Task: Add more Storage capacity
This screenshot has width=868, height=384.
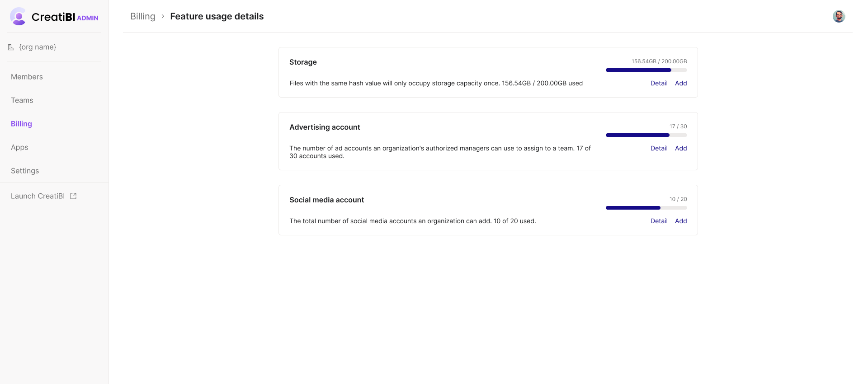Action: point(680,83)
